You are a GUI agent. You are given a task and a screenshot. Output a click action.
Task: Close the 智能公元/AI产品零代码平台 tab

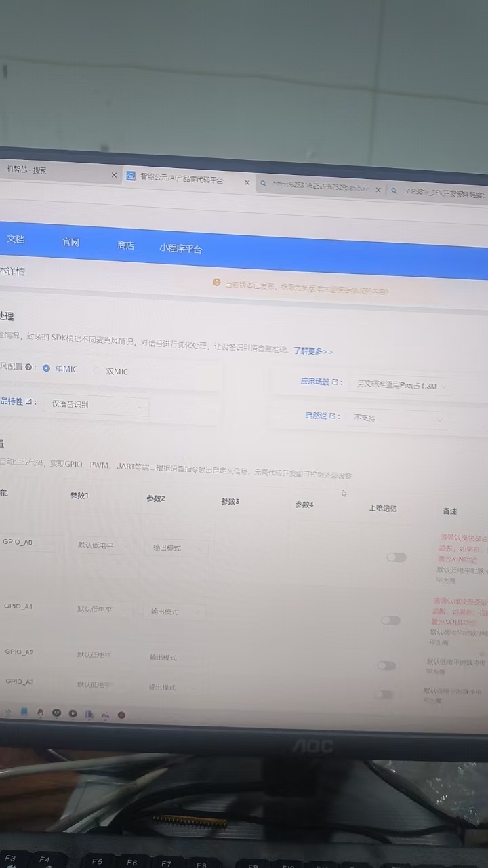tap(247, 182)
